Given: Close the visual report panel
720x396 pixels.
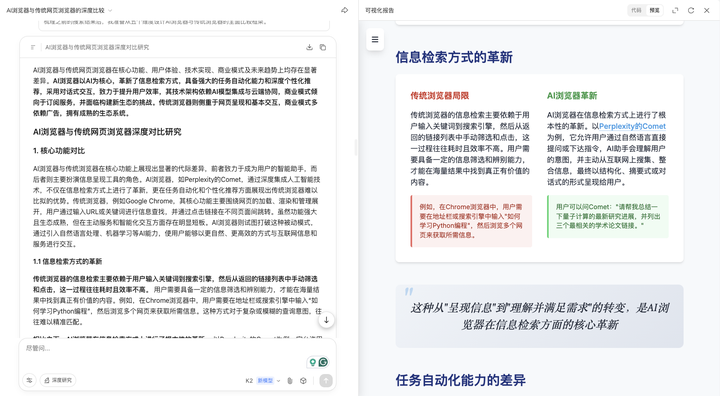Looking at the screenshot, I should click(x=707, y=10).
